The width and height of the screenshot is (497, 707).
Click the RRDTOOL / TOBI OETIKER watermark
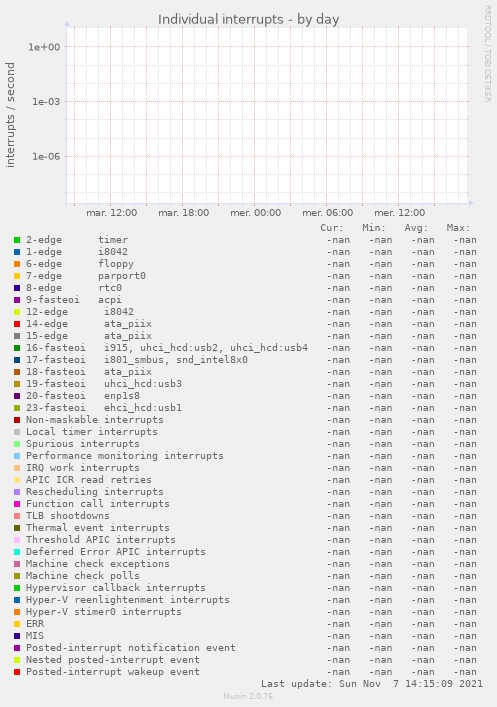pos(488,54)
